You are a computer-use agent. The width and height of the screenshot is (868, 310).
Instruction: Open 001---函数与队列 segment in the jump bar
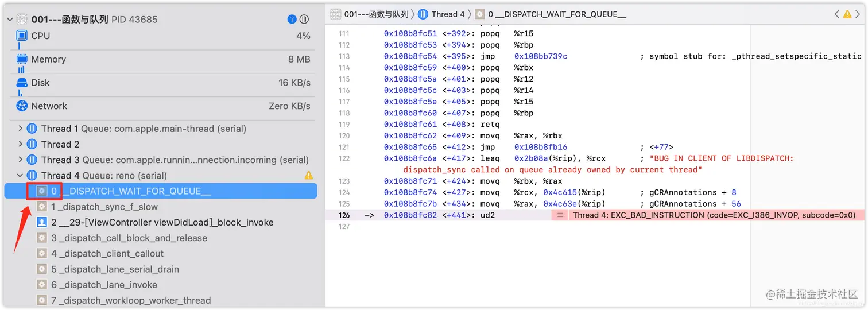(x=377, y=14)
